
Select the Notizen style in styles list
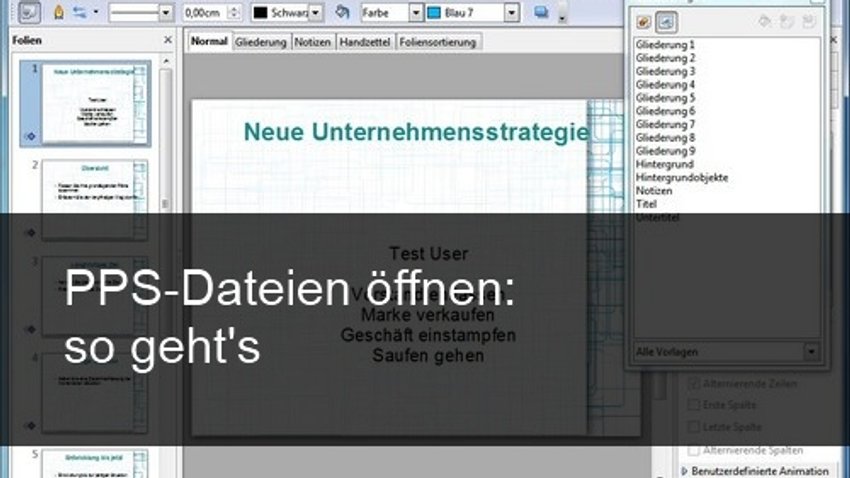coord(654,190)
